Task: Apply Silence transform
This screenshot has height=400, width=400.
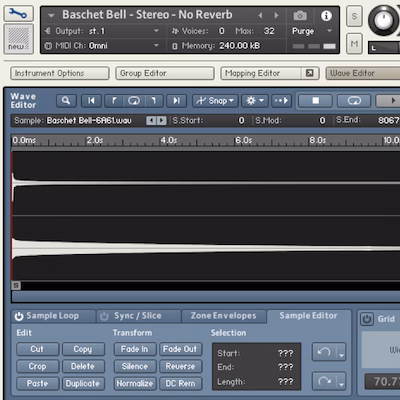Action: [x=134, y=366]
